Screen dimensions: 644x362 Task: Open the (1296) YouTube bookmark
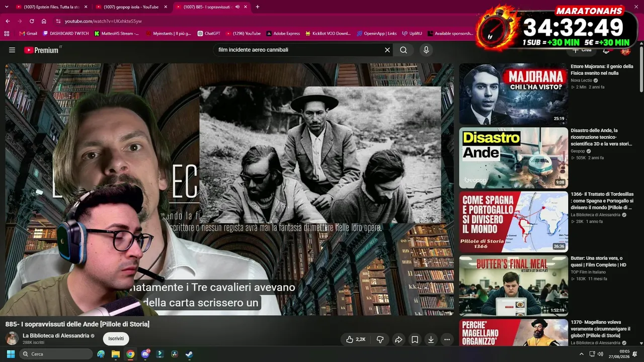tap(243, 34)
